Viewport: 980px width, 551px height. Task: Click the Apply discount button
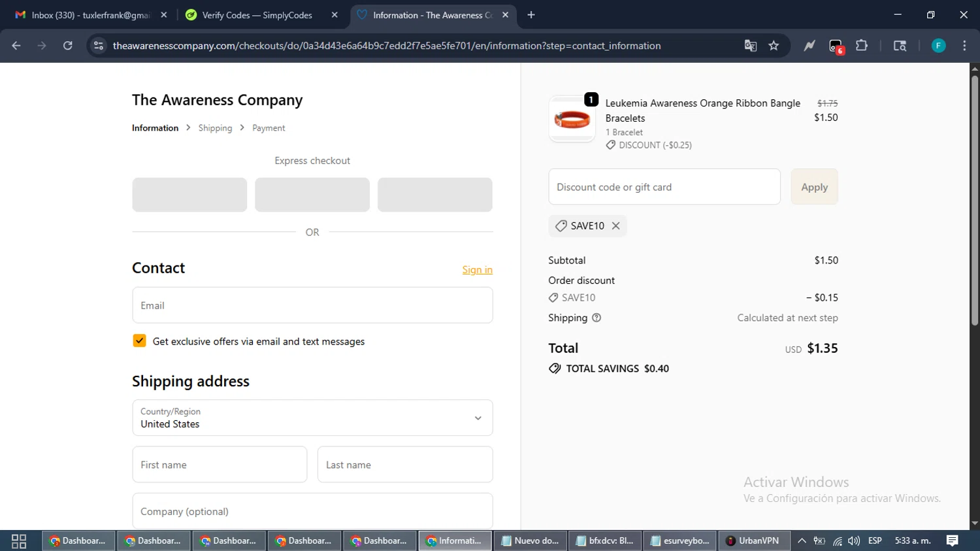point(814,187)
